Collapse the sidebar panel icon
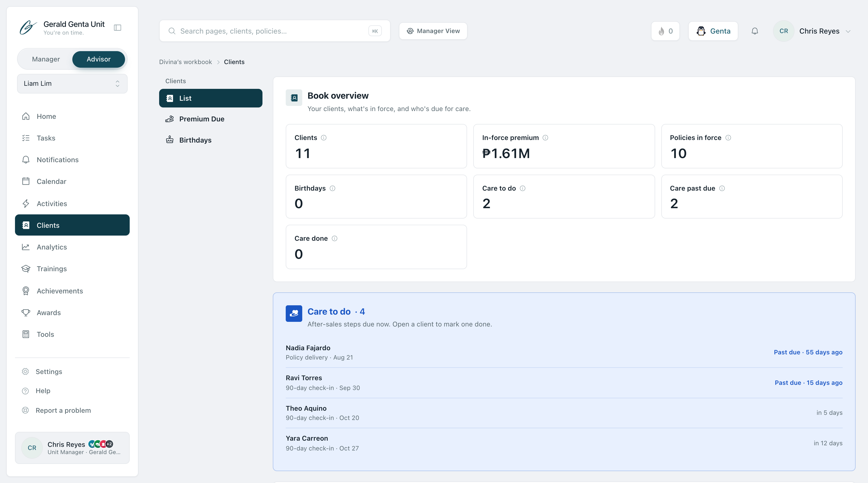The height and width of the screenshot is (483, 868). pos(117,28)
